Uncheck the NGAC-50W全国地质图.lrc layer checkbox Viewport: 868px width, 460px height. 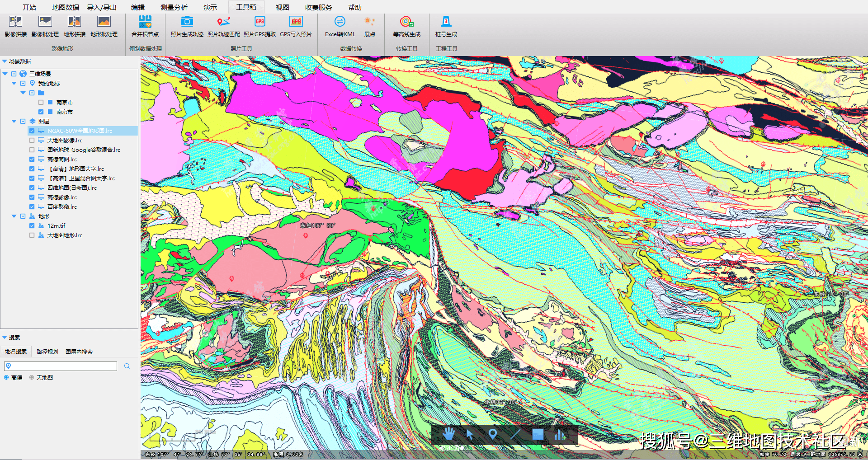[32, 131]
